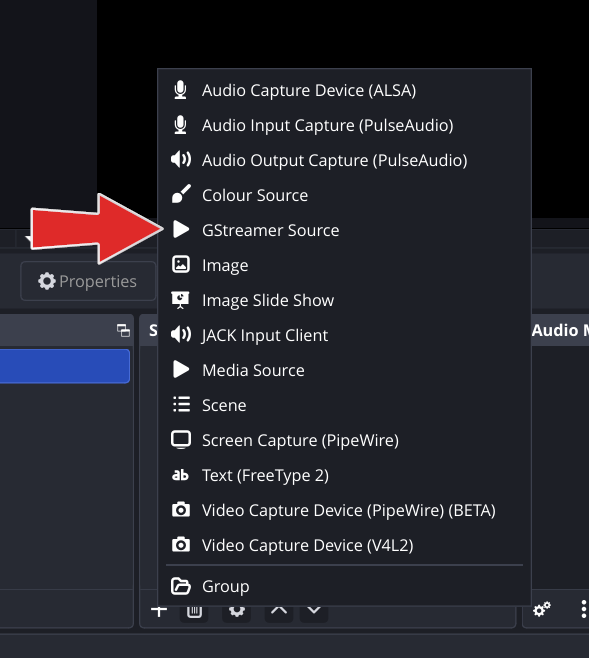Move source up with up arrow
Viewport: 589px width, 658px height.
[279, 612]
